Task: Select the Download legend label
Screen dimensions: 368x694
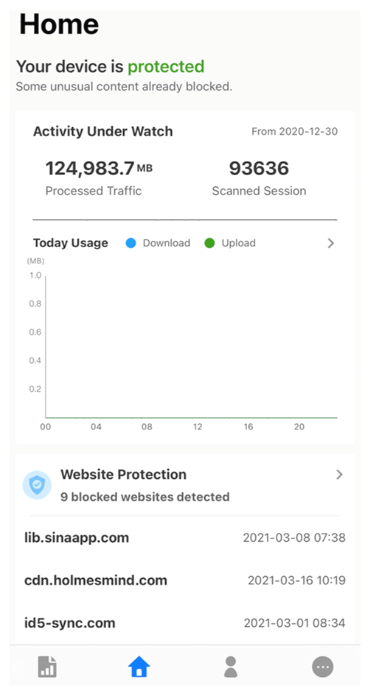Action: (167, 243)
